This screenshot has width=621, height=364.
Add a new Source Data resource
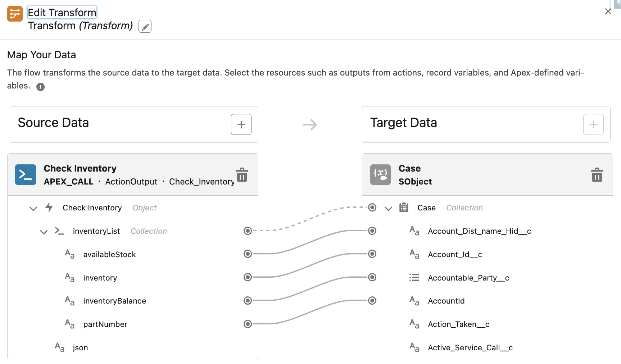pos(241,124)
